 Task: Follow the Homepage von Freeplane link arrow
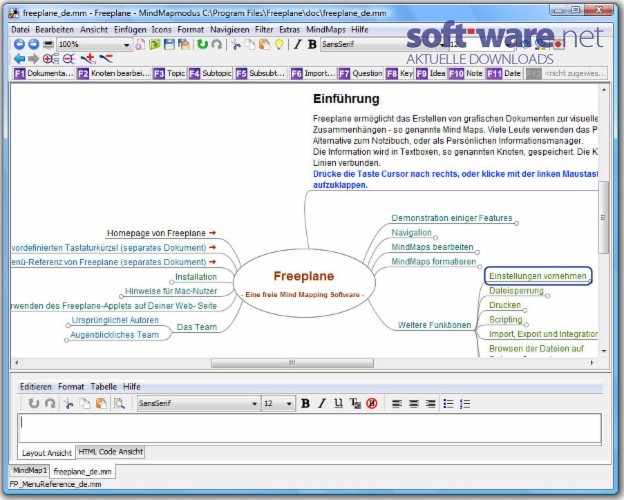pyautogui.click(x=213, y=232)
